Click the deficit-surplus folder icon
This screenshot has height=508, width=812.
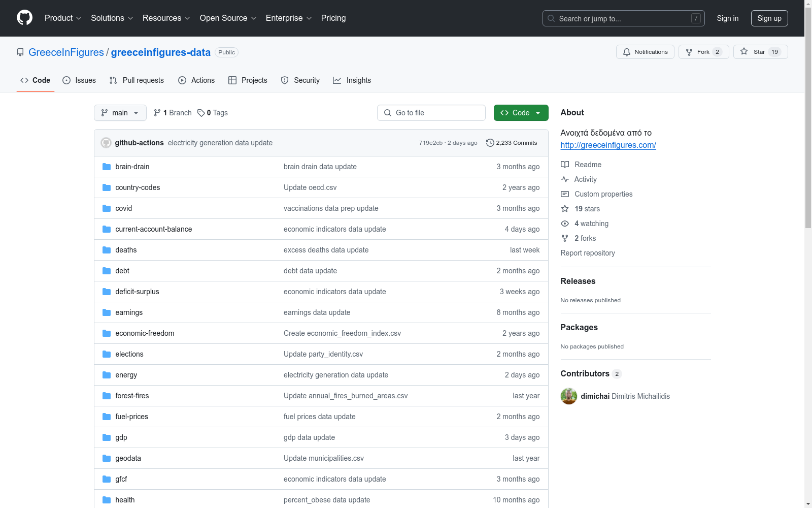tap(107, 292)
